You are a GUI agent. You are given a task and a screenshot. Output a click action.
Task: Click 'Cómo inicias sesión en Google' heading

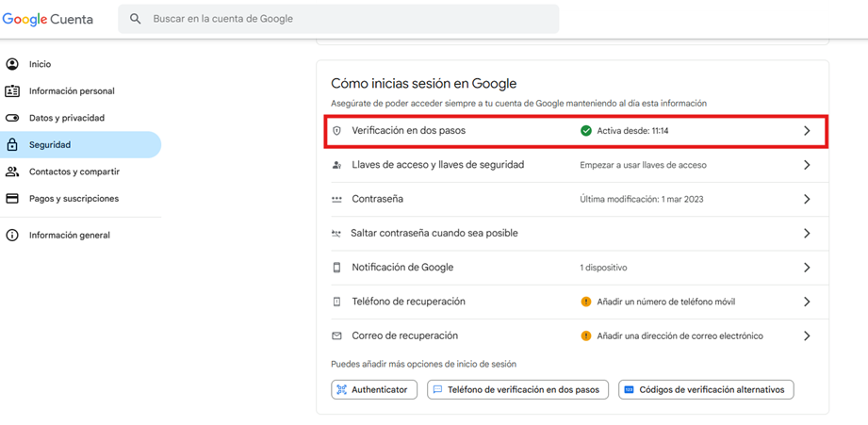tap(423, 84)
